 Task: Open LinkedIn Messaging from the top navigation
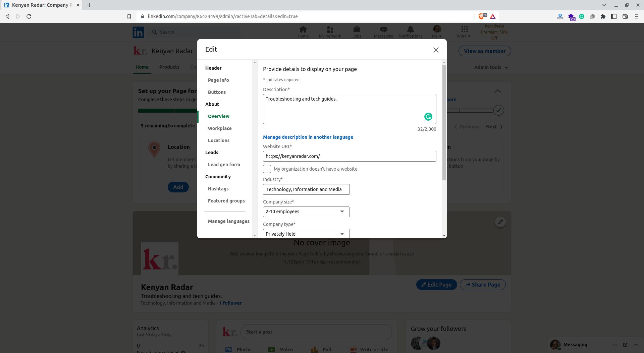[383, 32]
